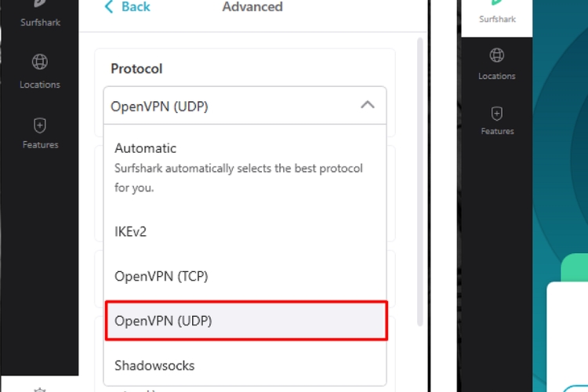Open Locations globe icon in left window
Screen dimensions: 588x392
pos(40,62)
